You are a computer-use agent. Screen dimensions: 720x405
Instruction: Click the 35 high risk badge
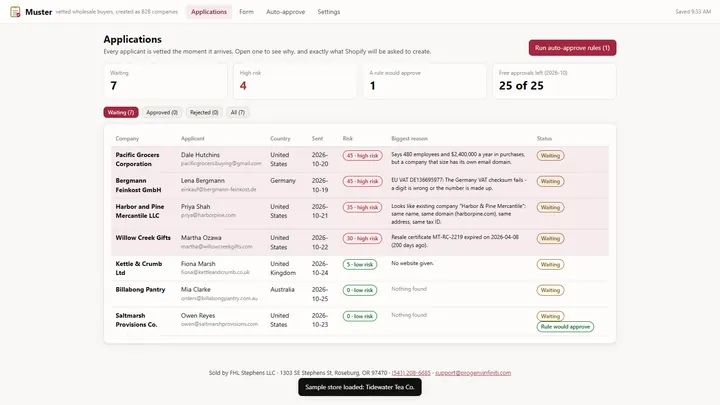[362, 207]
